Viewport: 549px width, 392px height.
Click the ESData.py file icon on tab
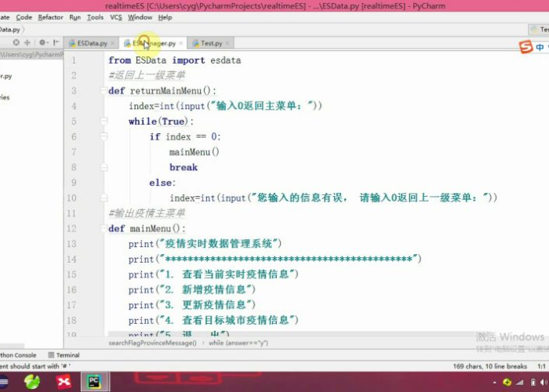click(x=72, y=43)
